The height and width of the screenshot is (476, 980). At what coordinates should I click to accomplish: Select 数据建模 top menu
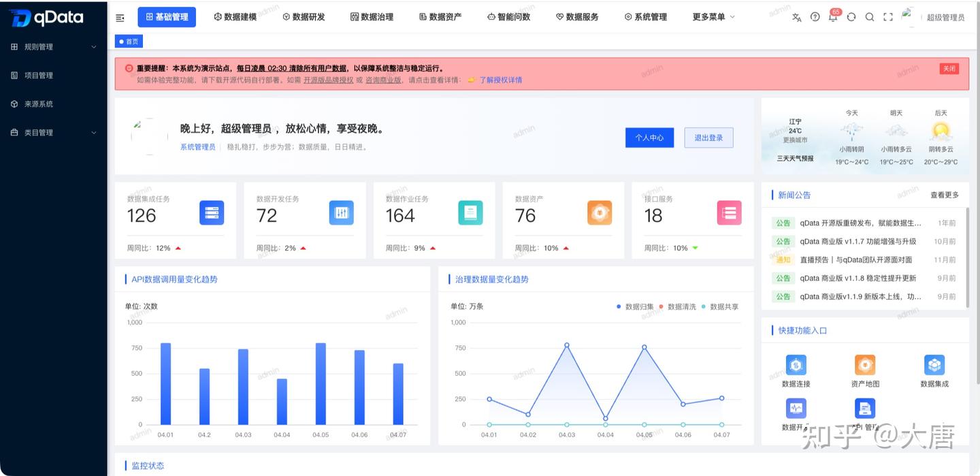pyautogui.click(x=235, y=17)
